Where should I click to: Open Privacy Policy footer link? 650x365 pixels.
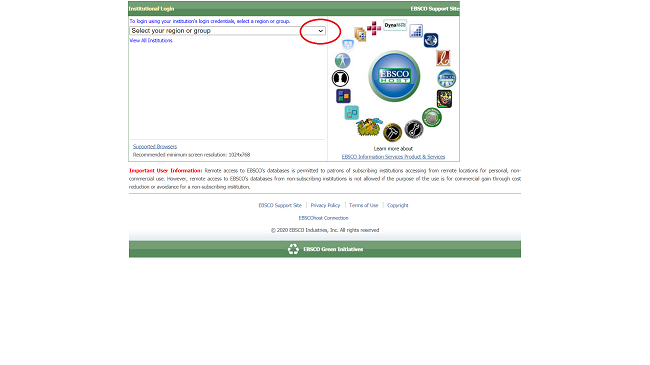(325, 205)
